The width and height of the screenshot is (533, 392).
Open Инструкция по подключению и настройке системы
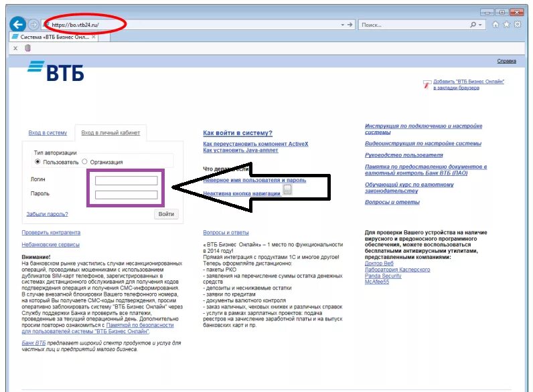424,129
